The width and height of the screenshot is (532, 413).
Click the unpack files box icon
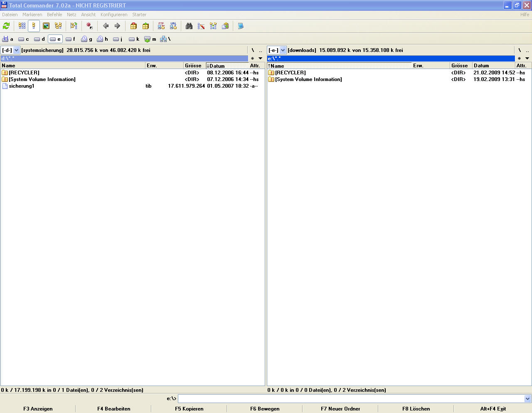click(145, 26)
